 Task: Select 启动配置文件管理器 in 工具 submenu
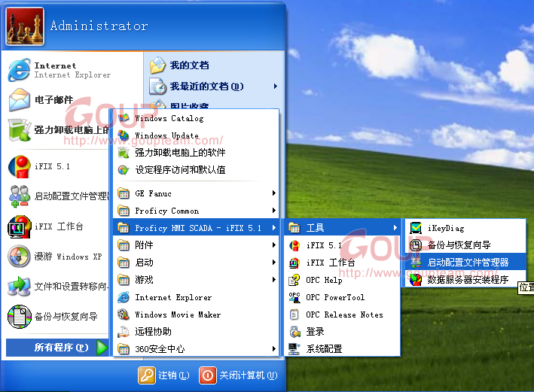tap(466, 262)
